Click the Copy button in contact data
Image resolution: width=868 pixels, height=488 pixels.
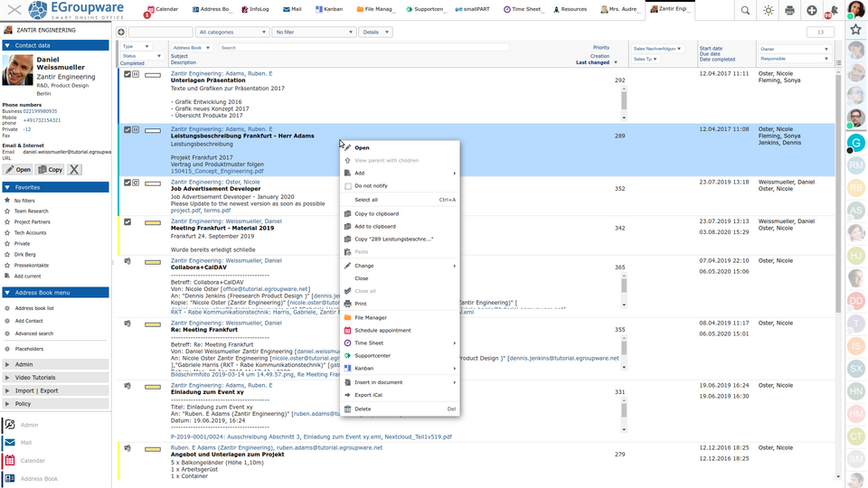(x=51, y=169)
